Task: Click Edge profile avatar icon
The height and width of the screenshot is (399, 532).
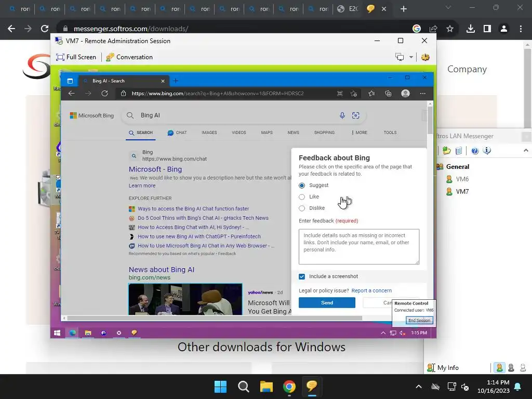Action: click(x=405, y=94)
